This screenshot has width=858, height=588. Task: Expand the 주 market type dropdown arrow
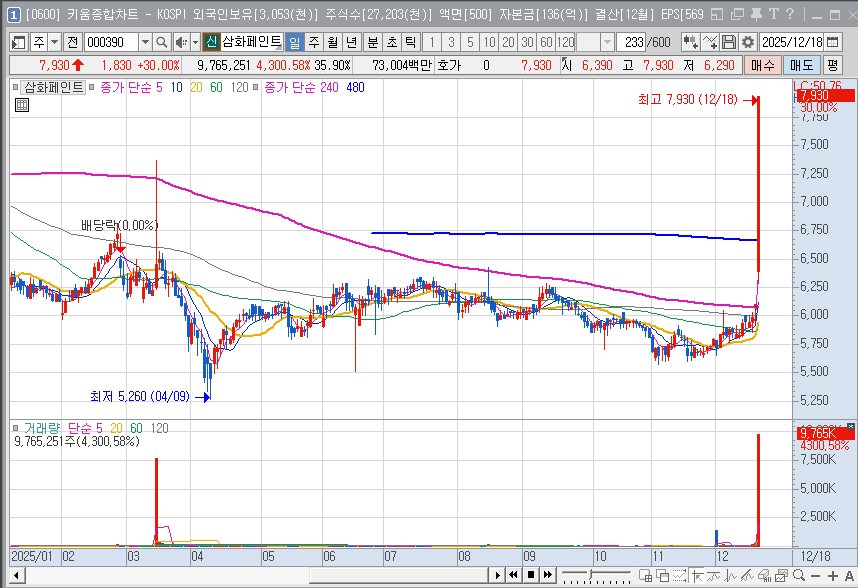[55, 42]
